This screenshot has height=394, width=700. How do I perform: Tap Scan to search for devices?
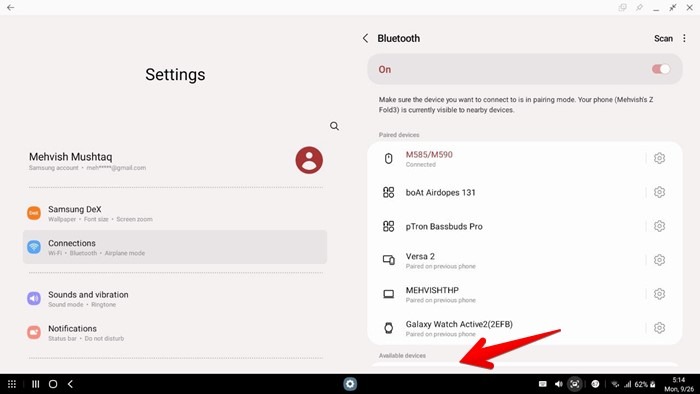663,38
